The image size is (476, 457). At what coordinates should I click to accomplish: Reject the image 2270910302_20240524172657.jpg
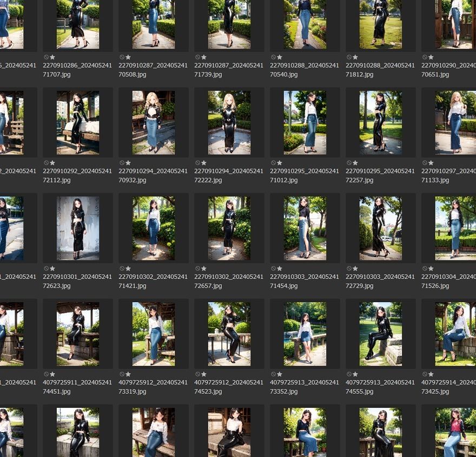tap(198, 269)
